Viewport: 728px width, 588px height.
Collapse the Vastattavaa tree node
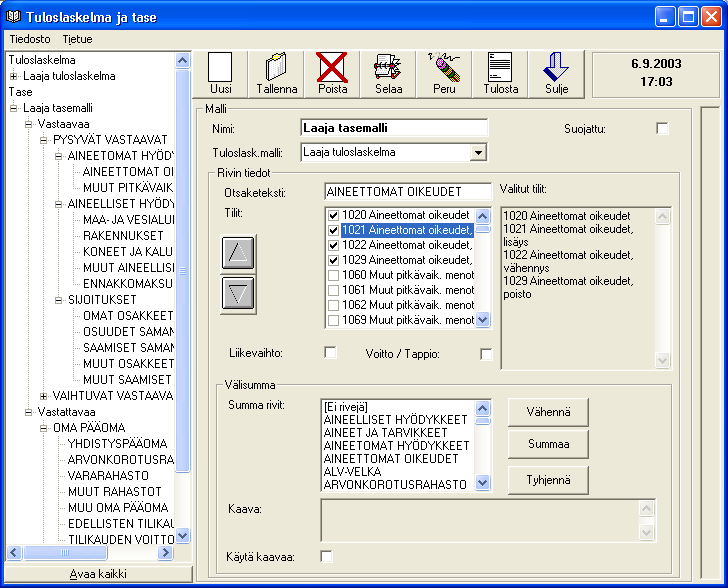(28, 412)
